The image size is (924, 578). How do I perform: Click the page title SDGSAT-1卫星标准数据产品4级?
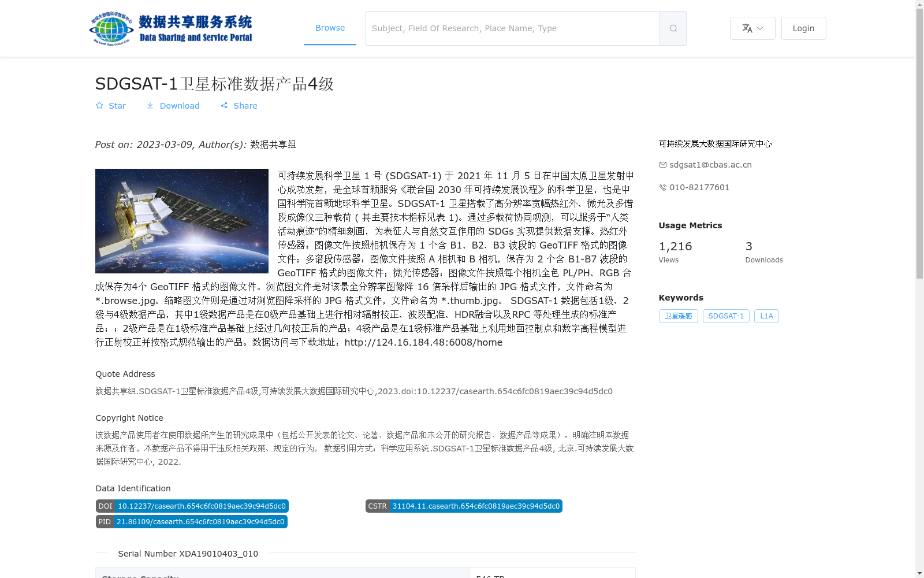[214, 84]
